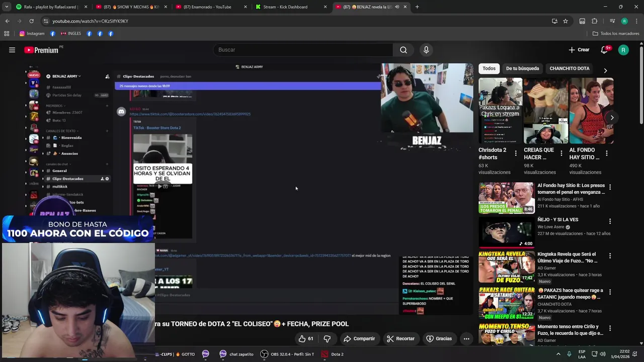Open the microphone tray icon
644x362 pixels.
569,354
